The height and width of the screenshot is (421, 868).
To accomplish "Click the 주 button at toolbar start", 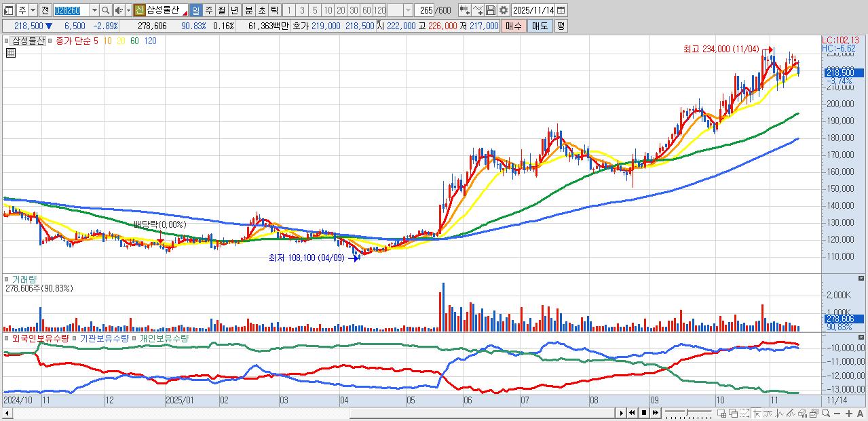I will (22, 10).
